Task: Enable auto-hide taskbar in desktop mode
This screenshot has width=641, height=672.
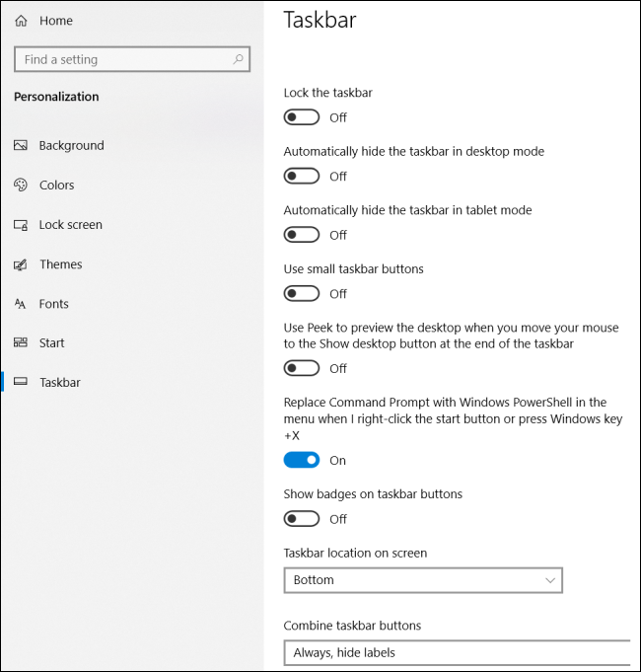Action: [x=302, y=177]
